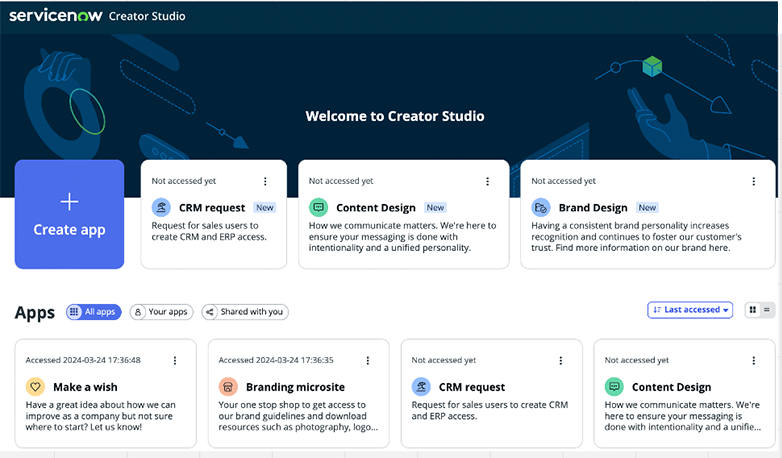The image size is (782, 458).
Task: Open the lower CRM request app title
Action: (472, 387)
